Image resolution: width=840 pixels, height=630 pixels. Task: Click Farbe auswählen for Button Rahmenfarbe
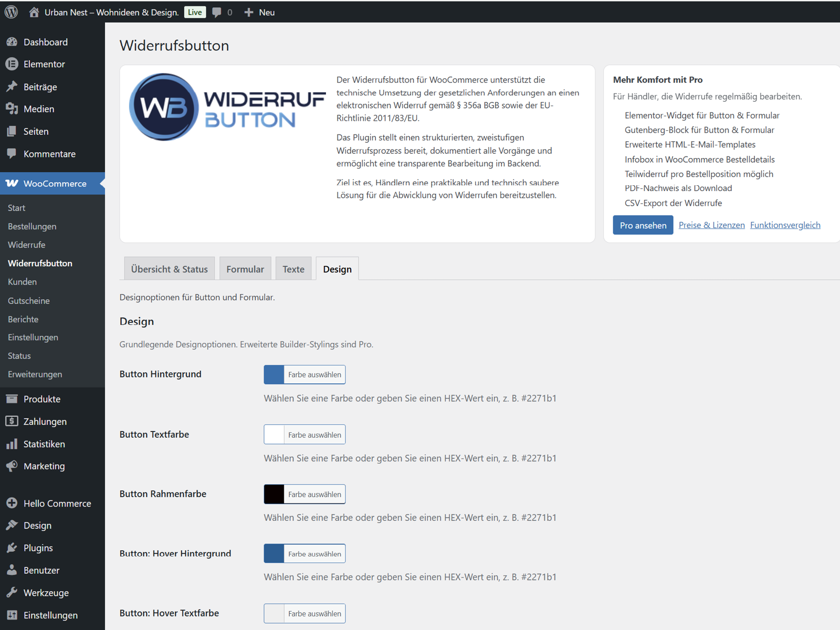pyautogui.click(x=314, y=494)
